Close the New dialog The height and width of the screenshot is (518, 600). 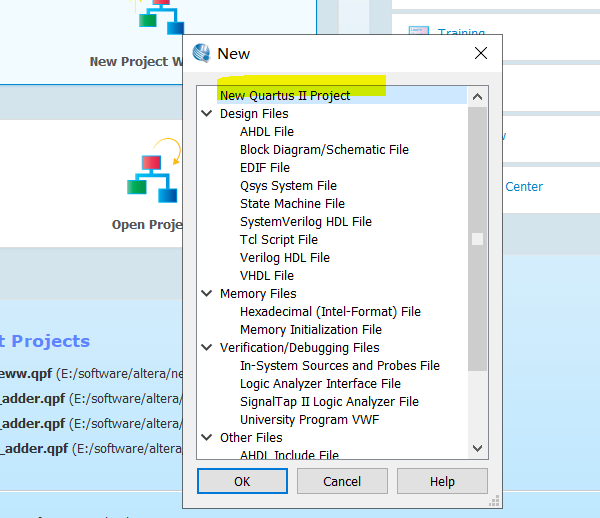tap(481, 53)
